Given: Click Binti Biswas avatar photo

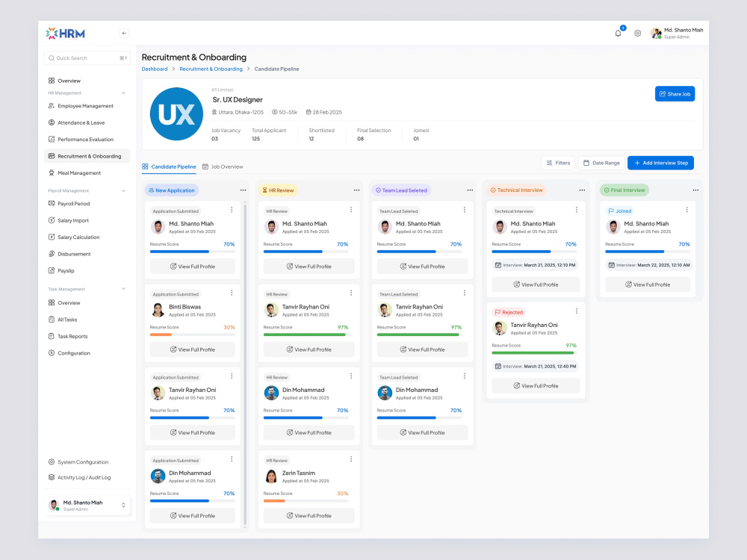Looking at the screenshot, I should pos(158,310).
